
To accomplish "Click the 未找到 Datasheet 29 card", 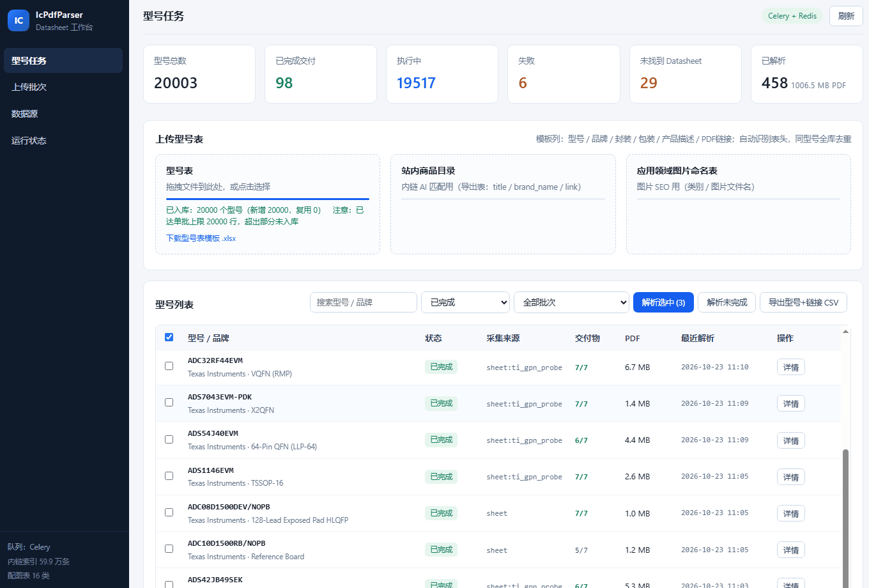I will (x=686, y=74).
